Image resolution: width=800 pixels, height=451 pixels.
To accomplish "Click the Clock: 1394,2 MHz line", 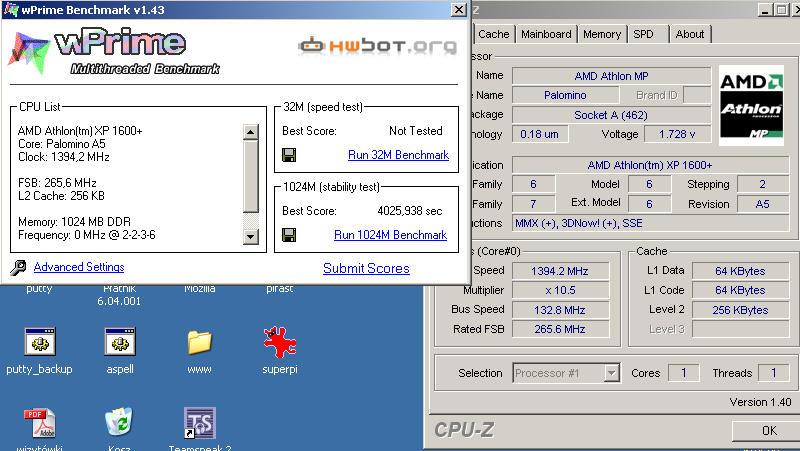I will point(64,157).
